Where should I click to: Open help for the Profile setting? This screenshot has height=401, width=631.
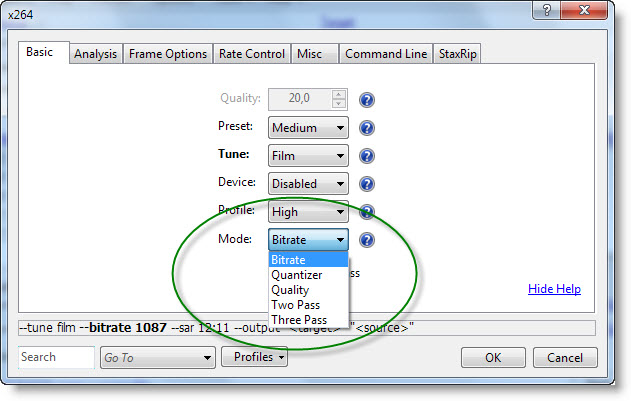coord(367,212)
